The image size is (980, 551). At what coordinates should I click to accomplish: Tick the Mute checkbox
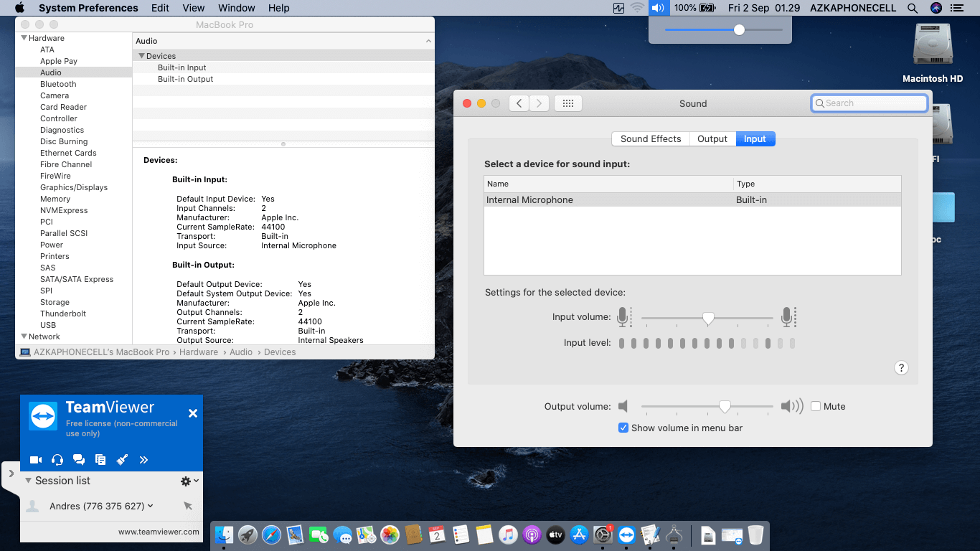(816, 406)
